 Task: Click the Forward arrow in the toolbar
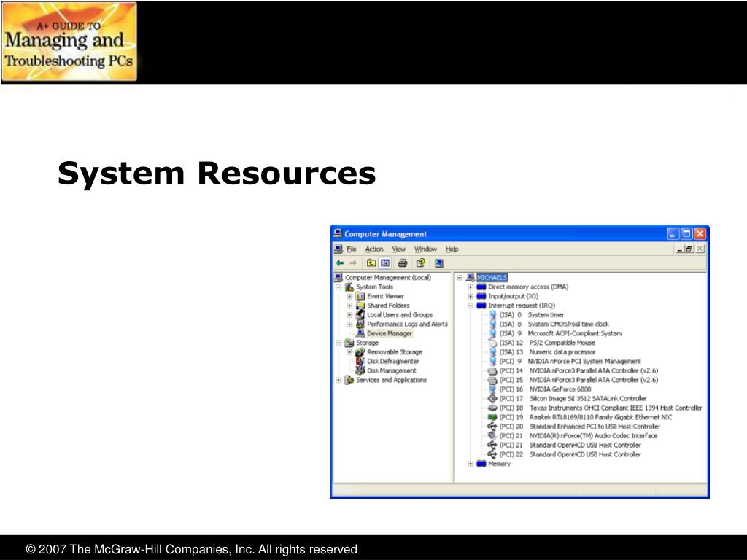(353, 262)
